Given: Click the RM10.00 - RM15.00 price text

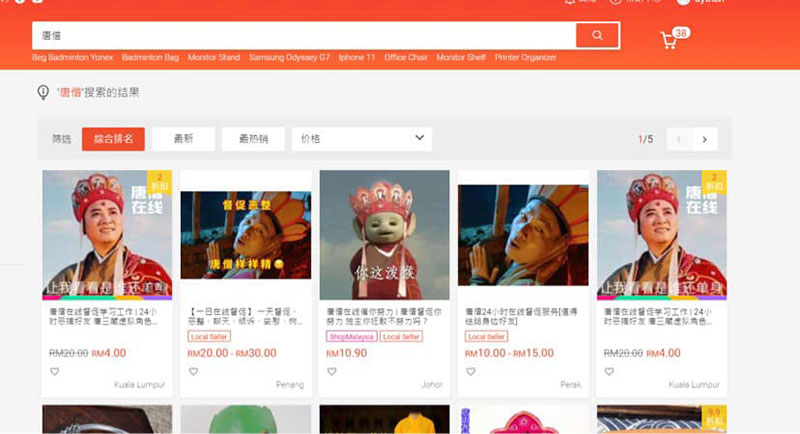Looking at the screenshot, I should (x=509, y=353).
